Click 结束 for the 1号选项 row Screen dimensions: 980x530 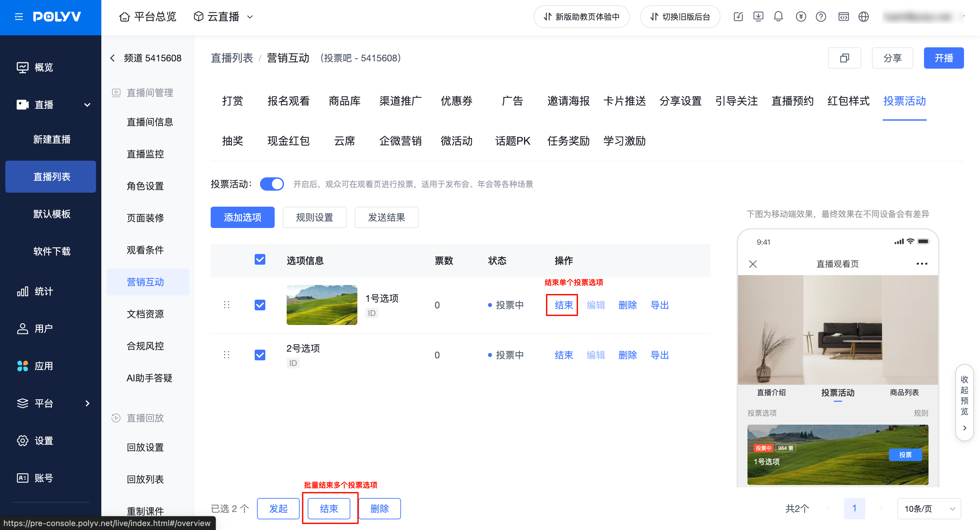[x=563, y=305]
